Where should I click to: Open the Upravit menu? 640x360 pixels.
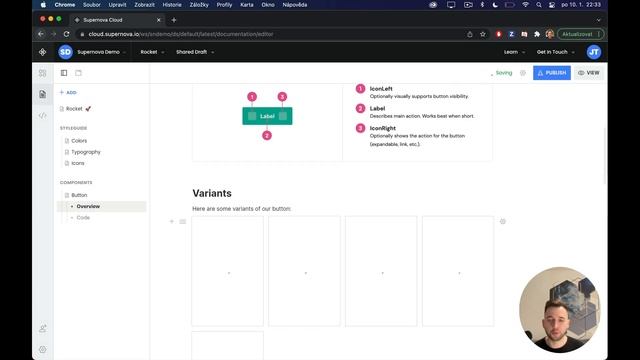(117, 5)
